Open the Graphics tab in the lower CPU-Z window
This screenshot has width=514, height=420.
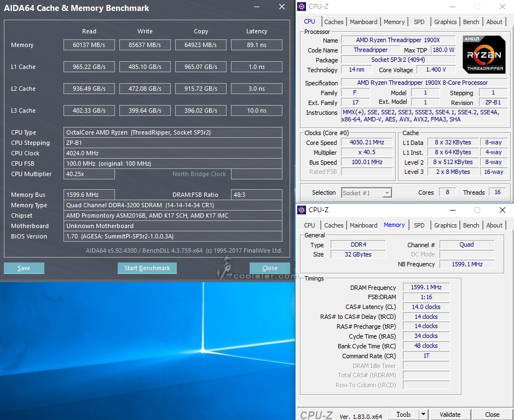[x=445, y=225]
